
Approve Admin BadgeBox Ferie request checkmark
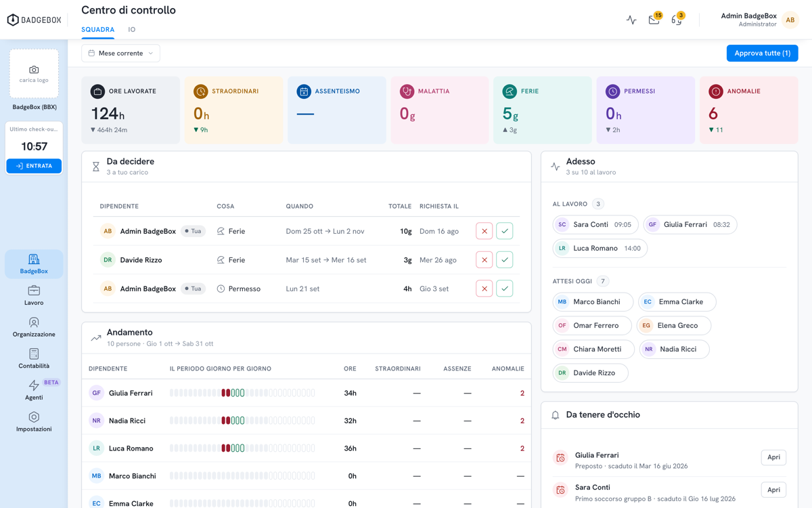pos(505,231)
